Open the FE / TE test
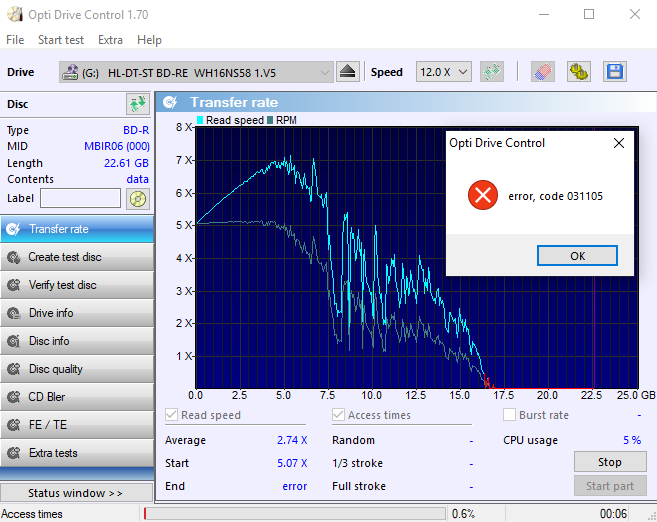 click(77, 425)
